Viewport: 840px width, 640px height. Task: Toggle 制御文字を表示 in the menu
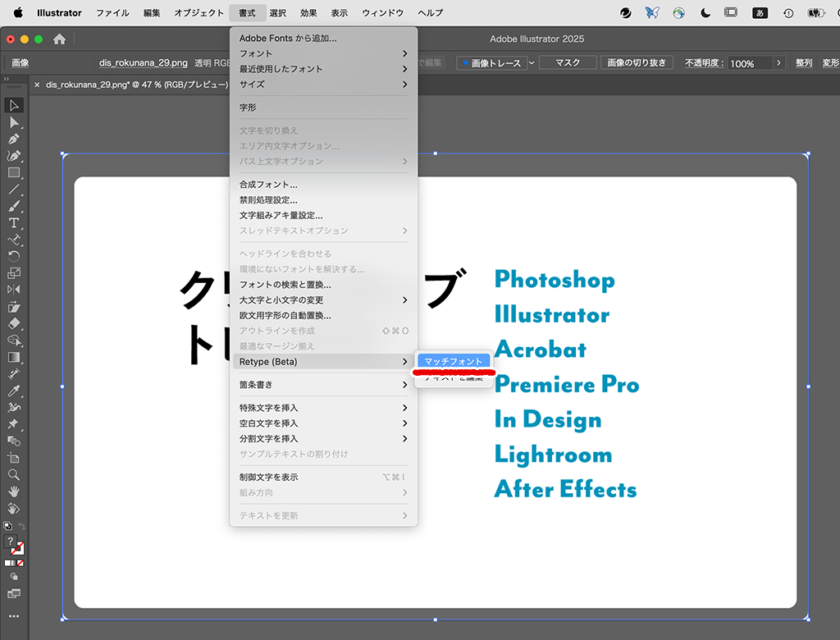(x=323, y=477)
